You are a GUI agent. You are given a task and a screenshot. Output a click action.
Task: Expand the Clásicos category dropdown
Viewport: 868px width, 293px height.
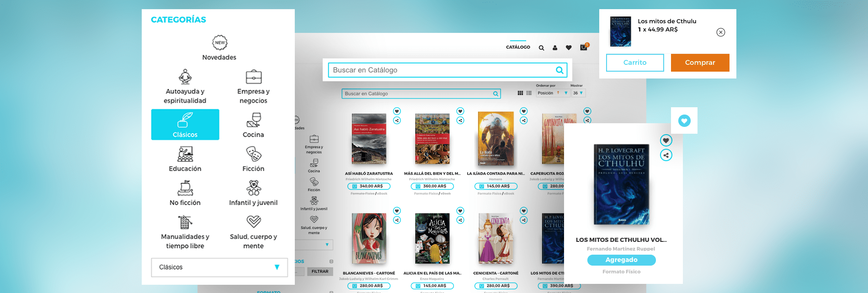(x=219, y=267)
